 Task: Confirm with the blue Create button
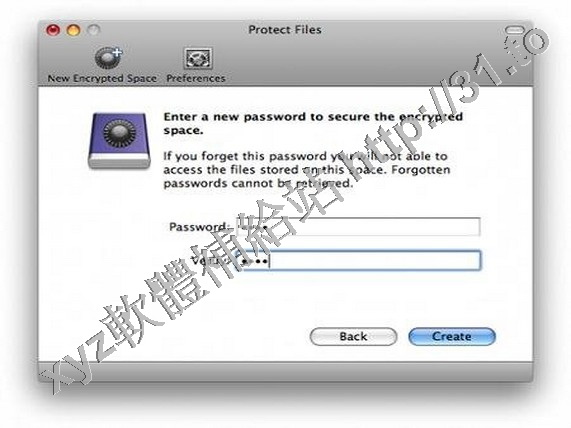coord(452,336)
